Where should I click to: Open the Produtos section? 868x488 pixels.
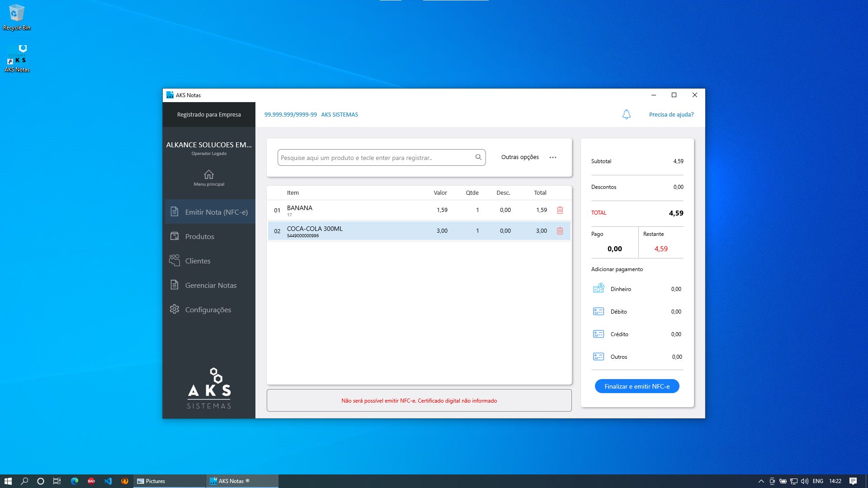(210, 236)
